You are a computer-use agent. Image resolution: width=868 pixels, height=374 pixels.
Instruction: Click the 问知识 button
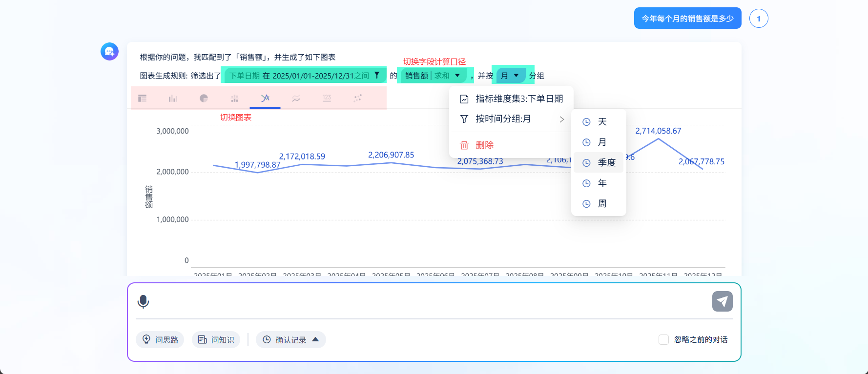pos(216,340)
